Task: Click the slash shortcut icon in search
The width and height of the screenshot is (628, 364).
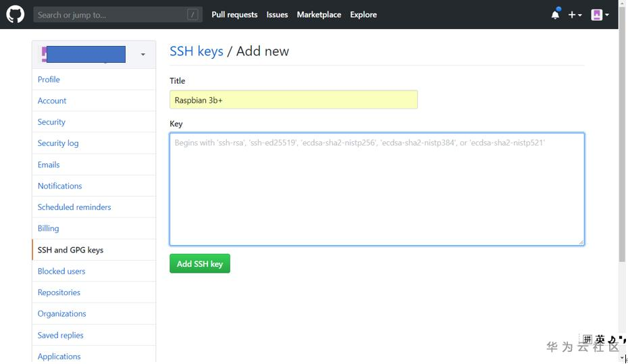Action: point(192,14)
